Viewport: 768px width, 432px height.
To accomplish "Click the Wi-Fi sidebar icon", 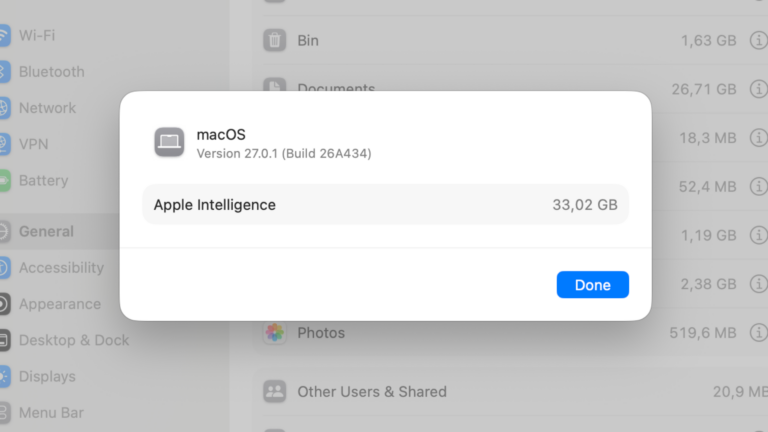I will [4, 35].
